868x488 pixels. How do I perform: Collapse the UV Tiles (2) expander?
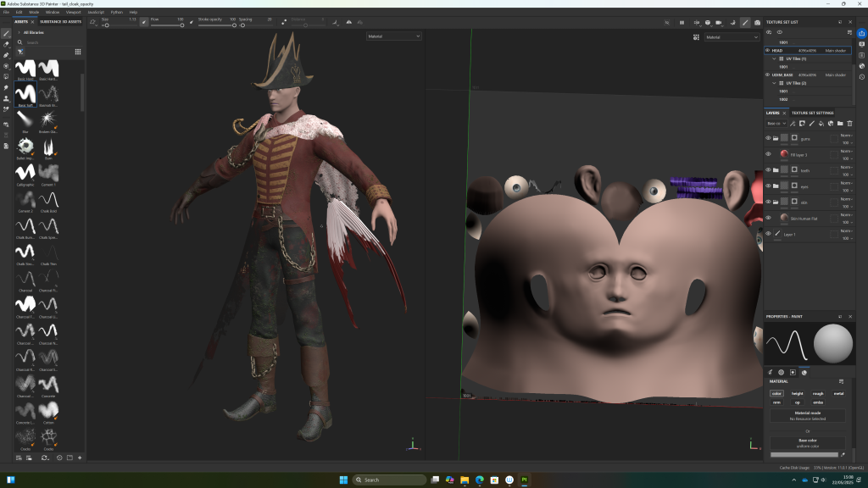(774, 83)
